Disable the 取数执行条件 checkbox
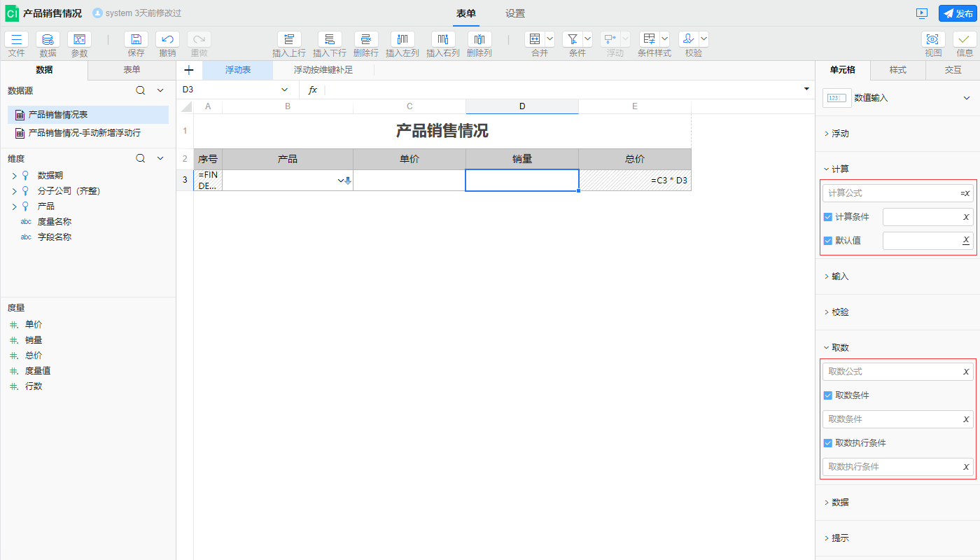 pyautogui.click(x=828, y=443)
